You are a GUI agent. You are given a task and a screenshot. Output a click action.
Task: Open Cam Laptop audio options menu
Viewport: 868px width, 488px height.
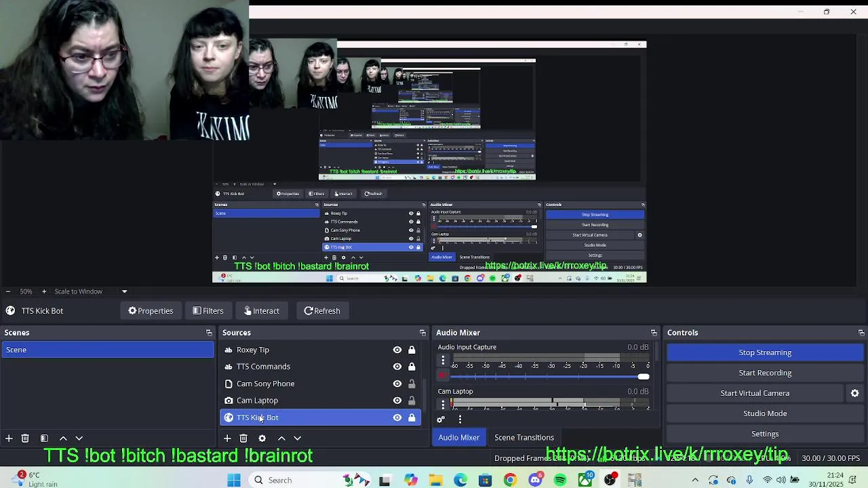click(443, 405)
